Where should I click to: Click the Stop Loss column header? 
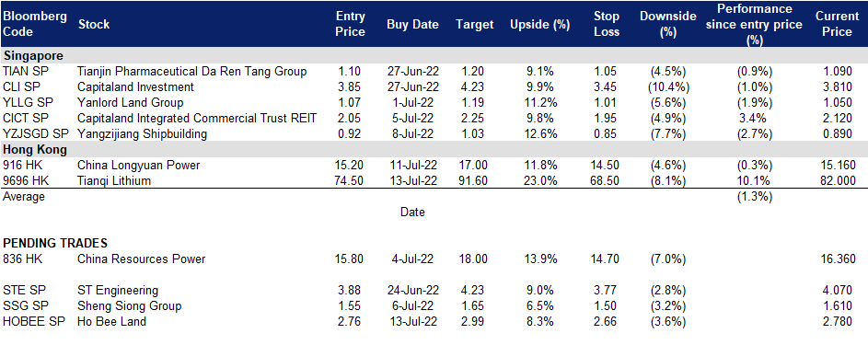[x=605, y=24]
